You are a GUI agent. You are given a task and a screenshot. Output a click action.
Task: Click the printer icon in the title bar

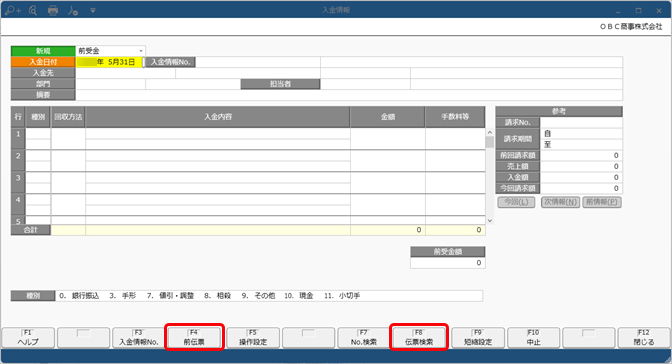pyautogui.click(x=53, y=10)
